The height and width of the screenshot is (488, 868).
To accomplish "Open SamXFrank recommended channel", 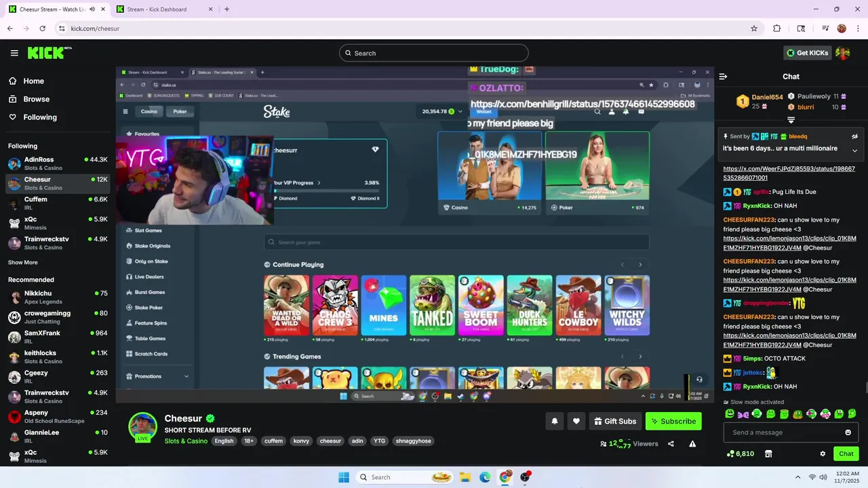I will [58, 337].
